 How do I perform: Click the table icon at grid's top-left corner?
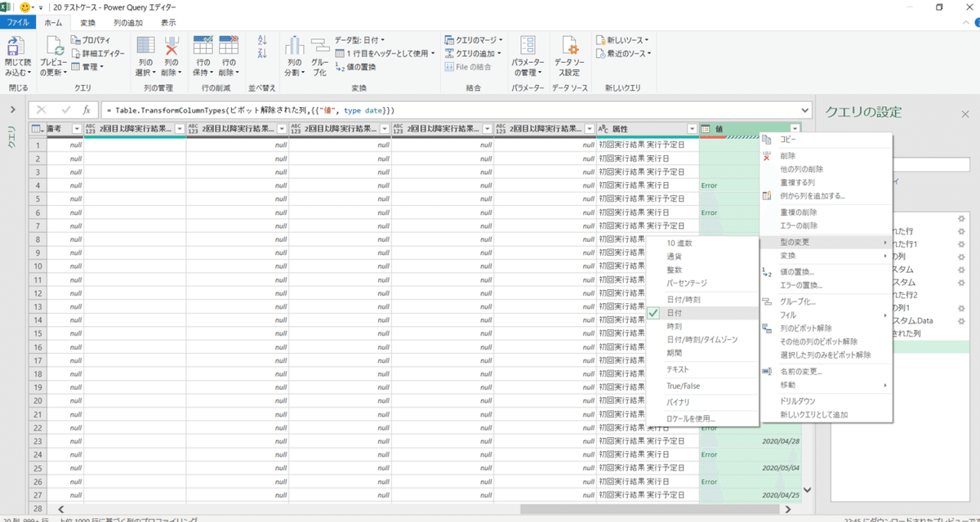click(37, 128)
